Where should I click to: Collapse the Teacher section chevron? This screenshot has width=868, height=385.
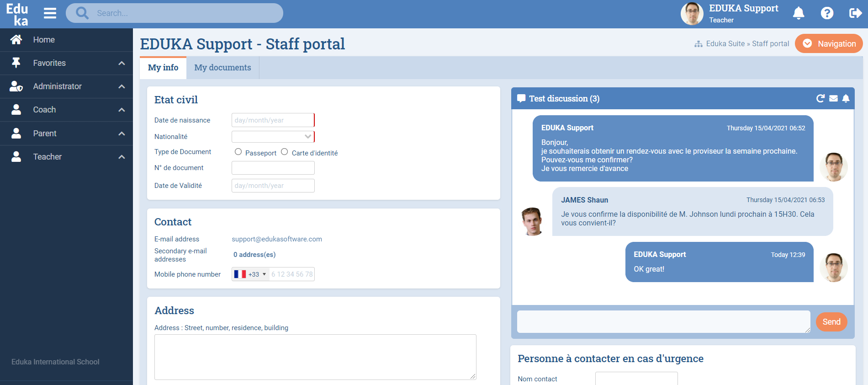coord(122,157)
